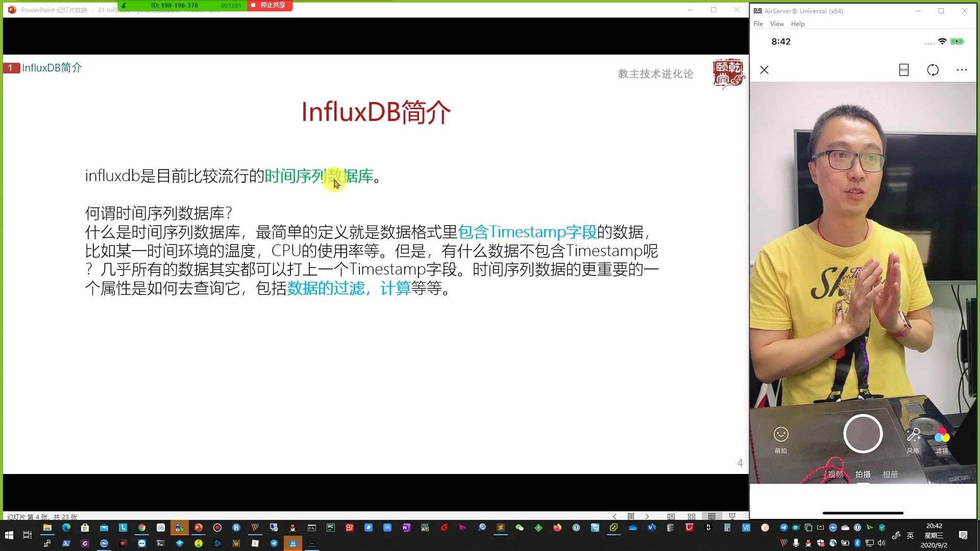Toggle the Wi-Fi status icon on phone screen
This screenshot has height=551, width=980.
tap(943, 41)
